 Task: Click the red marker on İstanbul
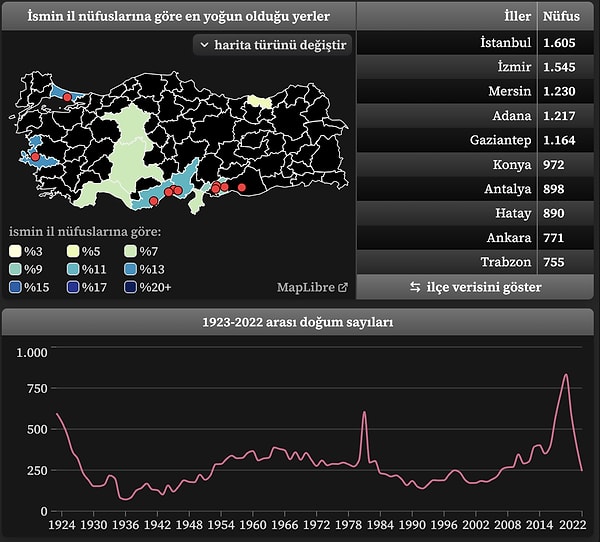67,97
